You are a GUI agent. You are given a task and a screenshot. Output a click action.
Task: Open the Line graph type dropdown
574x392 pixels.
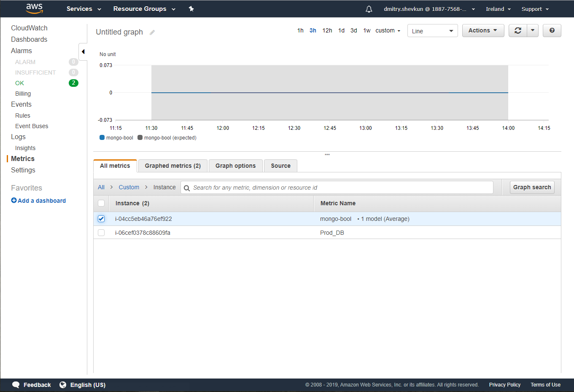tap(432, 31)
